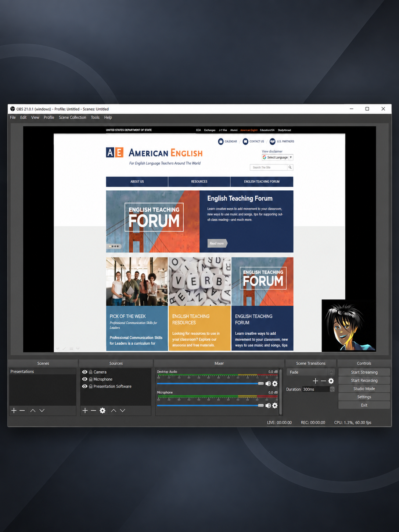This screenshot has height=532, width=399.
Task: Click View disclaimer link on webpage
Action: pos(272,151)
